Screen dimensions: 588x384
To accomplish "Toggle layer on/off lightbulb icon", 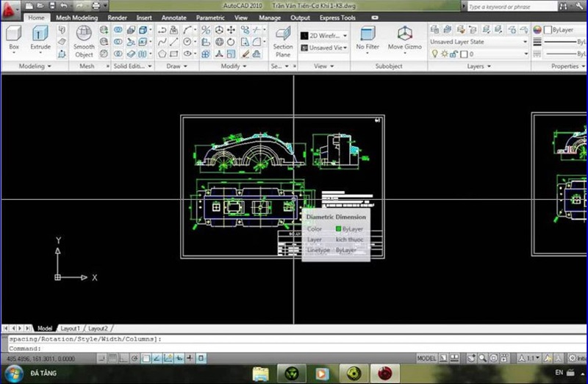I will coord(434,54).
